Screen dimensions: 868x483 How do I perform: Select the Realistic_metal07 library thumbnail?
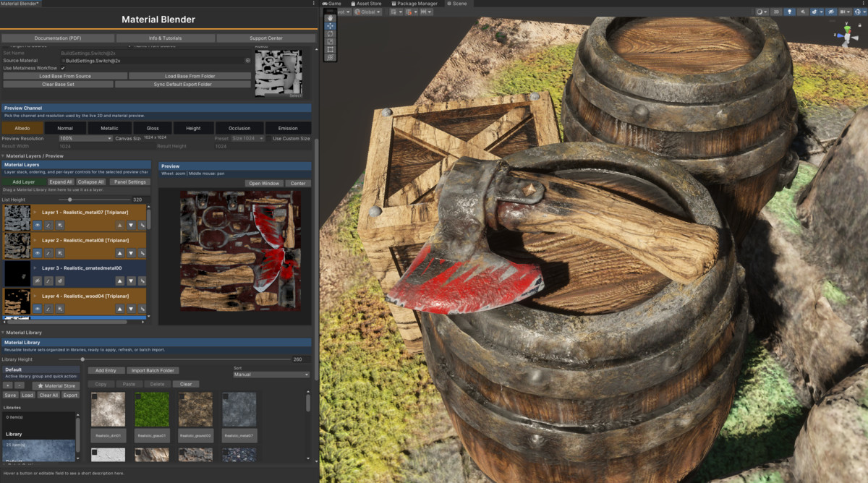click(x=239, y=410)
